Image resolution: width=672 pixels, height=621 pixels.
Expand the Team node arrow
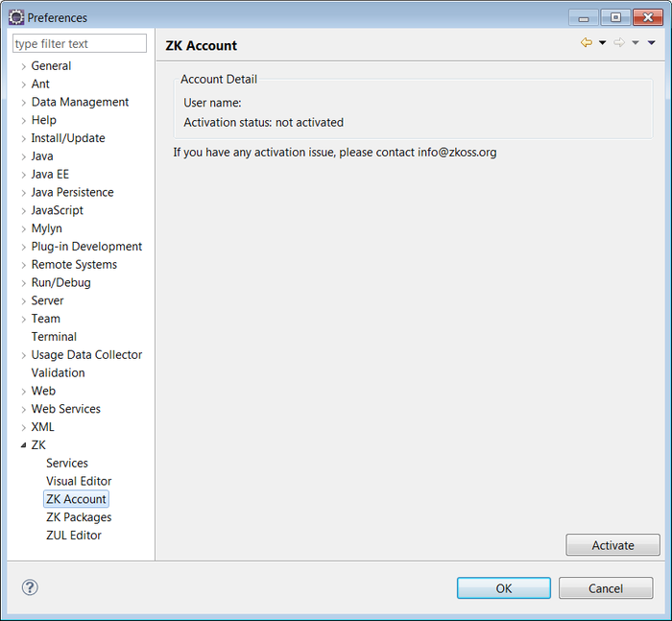[x=24, y=320]
